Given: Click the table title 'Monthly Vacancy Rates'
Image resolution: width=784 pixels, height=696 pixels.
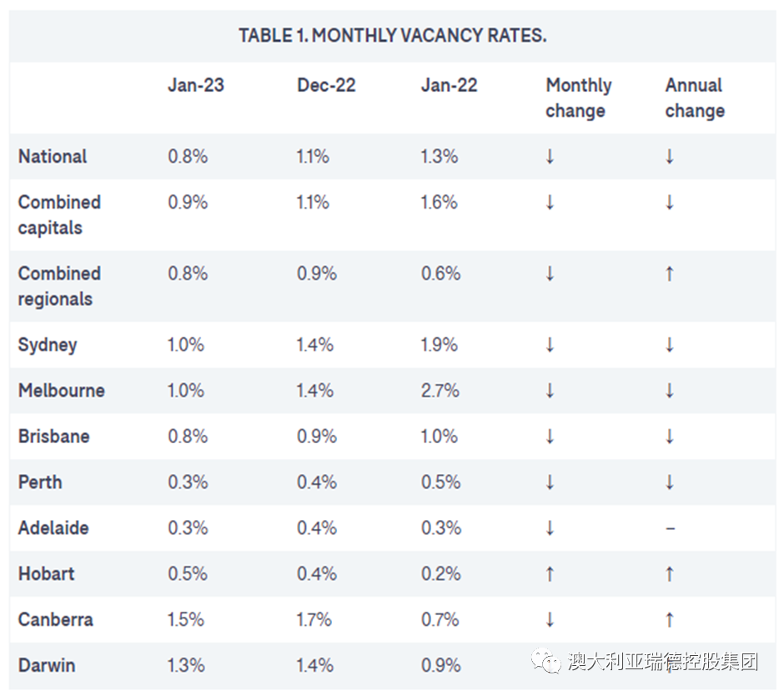Looking at the screenshot, I should 393,35.
